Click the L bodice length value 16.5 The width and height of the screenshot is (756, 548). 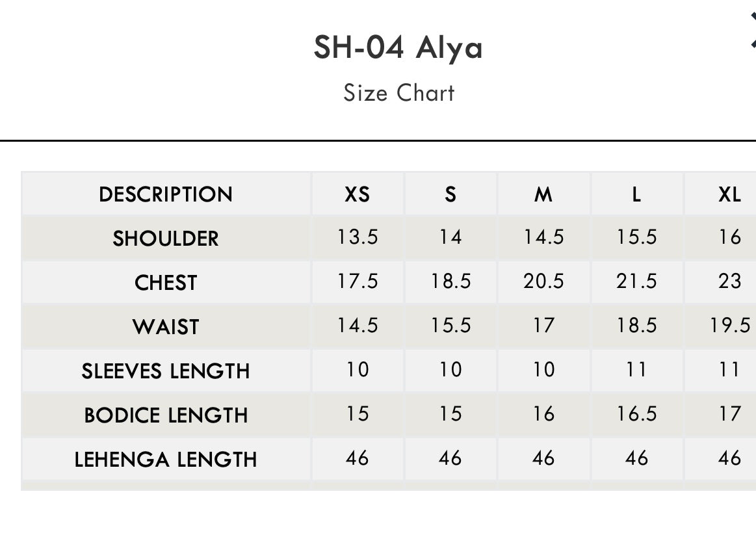click(636, 414)
